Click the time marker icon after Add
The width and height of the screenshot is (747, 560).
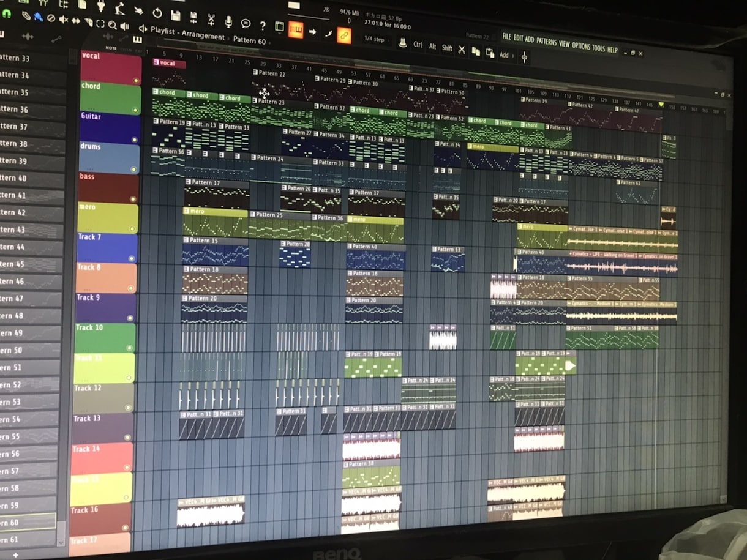coord(524,57)
